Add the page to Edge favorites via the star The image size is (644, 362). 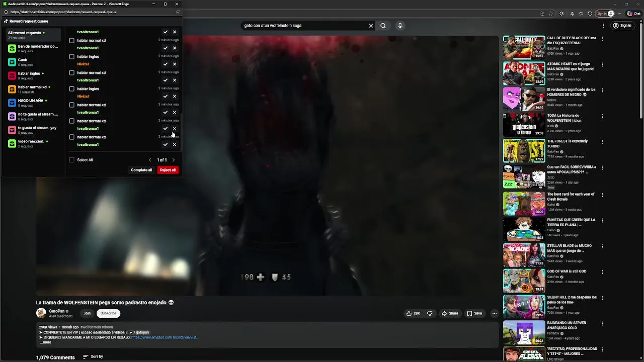[x=551, y=14]
